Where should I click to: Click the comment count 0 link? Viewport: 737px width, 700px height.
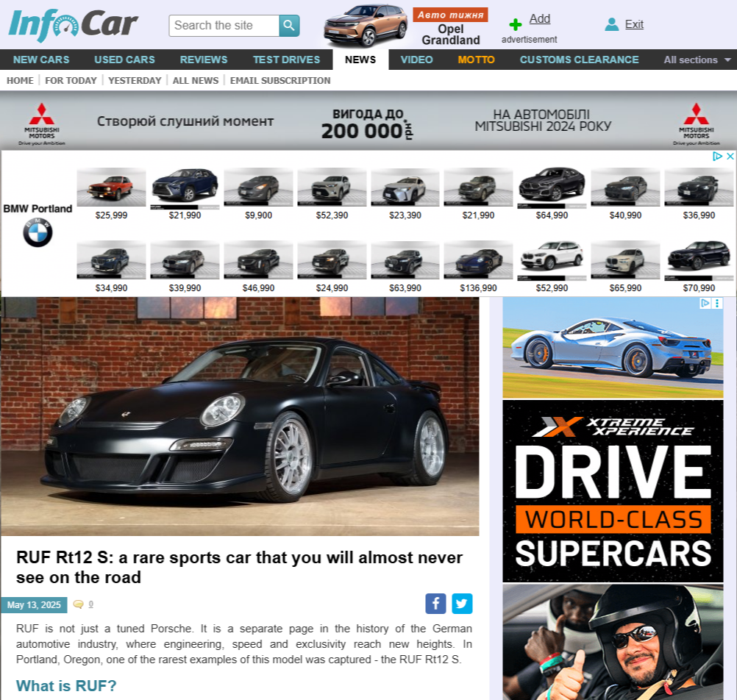[90, 604]
